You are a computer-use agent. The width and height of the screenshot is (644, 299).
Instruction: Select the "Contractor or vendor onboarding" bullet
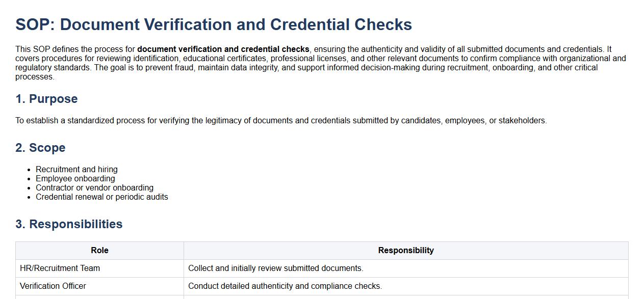point(94,188)
